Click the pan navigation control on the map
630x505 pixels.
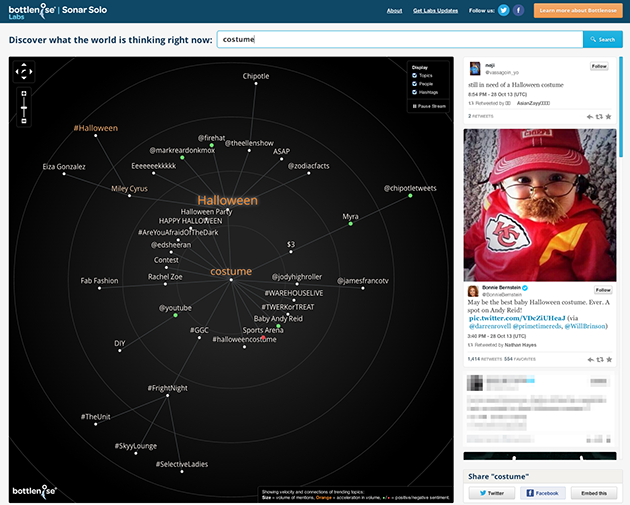point(24,72)
